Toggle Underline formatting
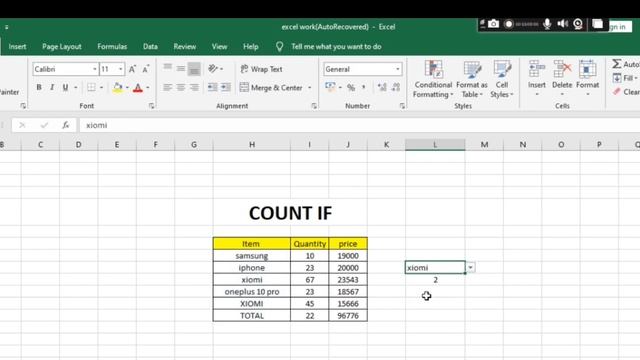Viewport: 640px width, 360px height. [x=65, y=87]
